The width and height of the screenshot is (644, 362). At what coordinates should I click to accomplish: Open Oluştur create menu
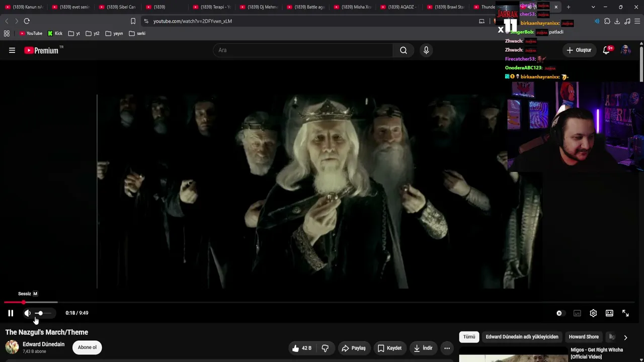click(579, 50)
